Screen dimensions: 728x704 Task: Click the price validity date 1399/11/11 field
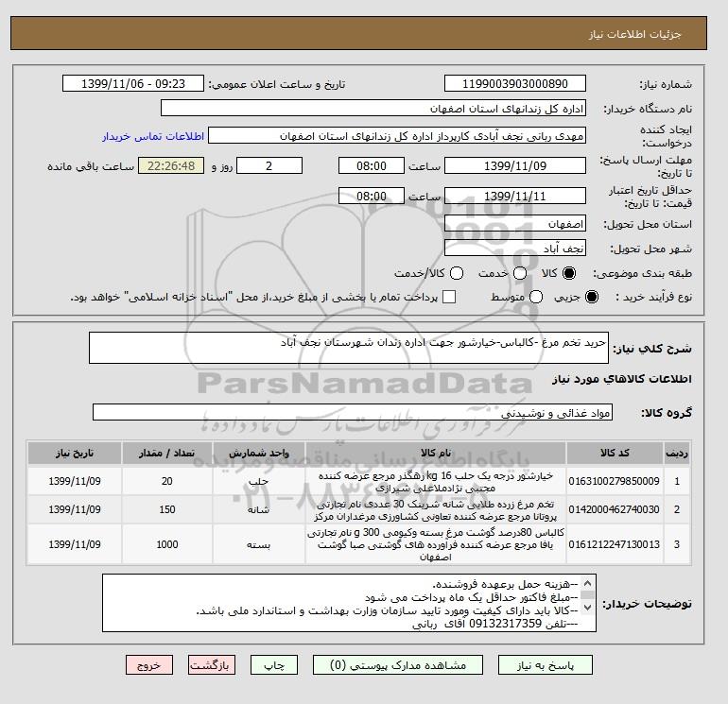pos(515,196)
